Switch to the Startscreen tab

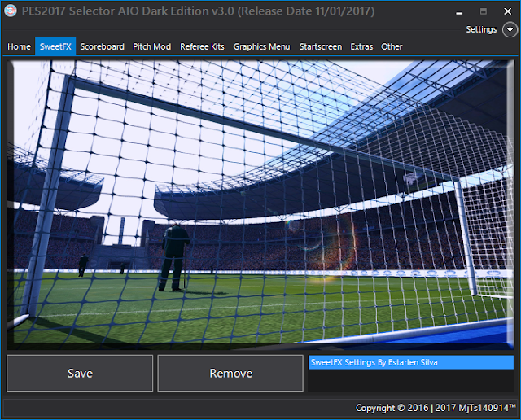point(321,46)
